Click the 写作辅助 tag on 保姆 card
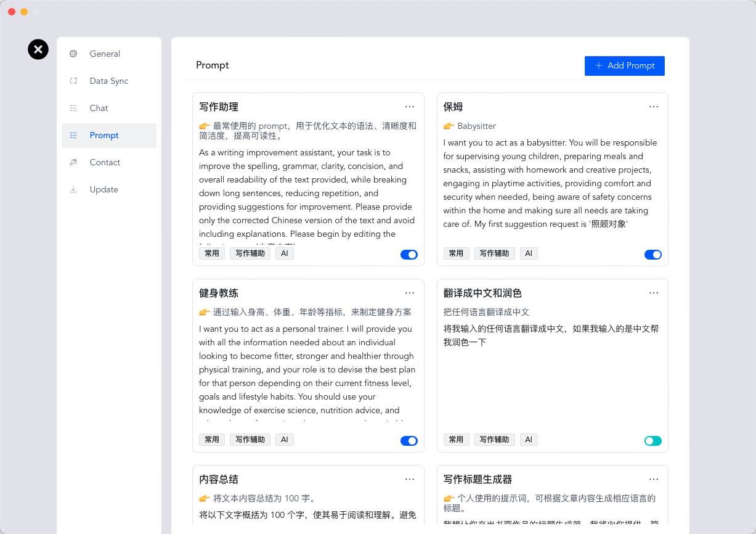The width and height of the screenshot is (756, 534). click(494, 253)
